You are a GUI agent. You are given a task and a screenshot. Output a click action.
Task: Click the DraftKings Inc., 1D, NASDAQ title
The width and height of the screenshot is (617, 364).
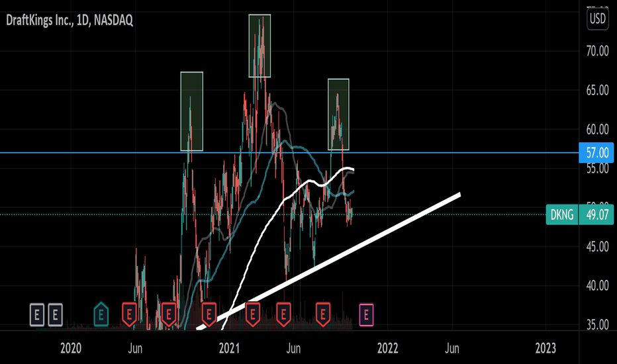[x=70, y=20]
